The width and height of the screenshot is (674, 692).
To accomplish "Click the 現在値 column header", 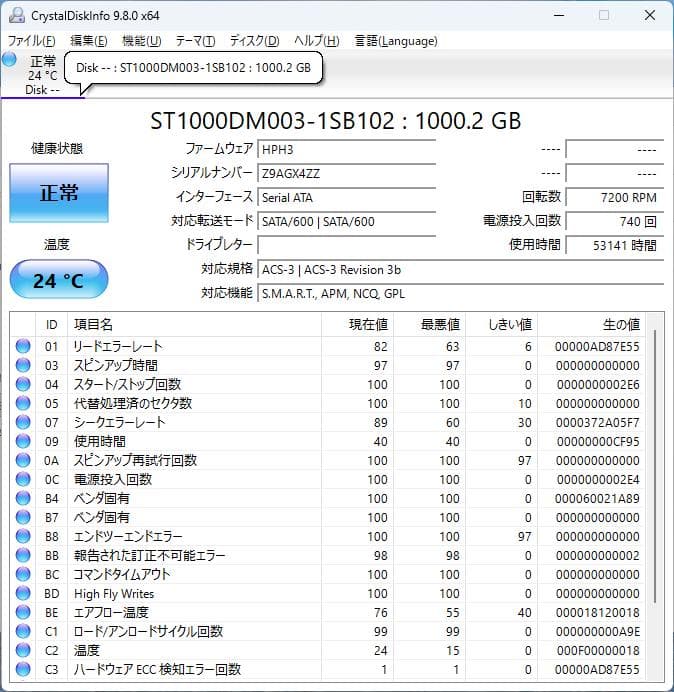I will pyautogui.click(x=357, y=324).
